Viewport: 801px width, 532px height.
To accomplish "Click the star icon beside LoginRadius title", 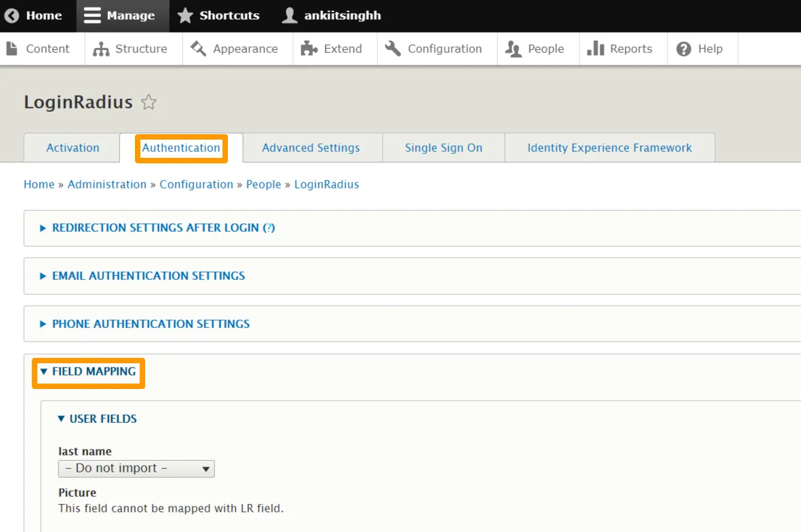I will pos(149,103).
